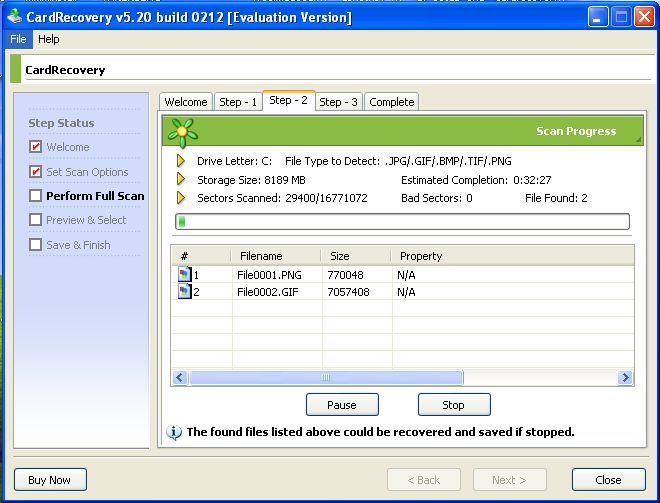Click the left scroll arrow of file list
Image resolution: width=660 pixels, height=503 pixels.
(180, 378)
